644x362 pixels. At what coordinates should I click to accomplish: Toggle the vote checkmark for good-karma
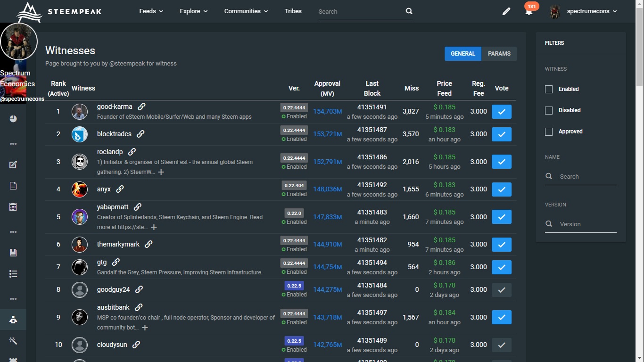[502, 112]
